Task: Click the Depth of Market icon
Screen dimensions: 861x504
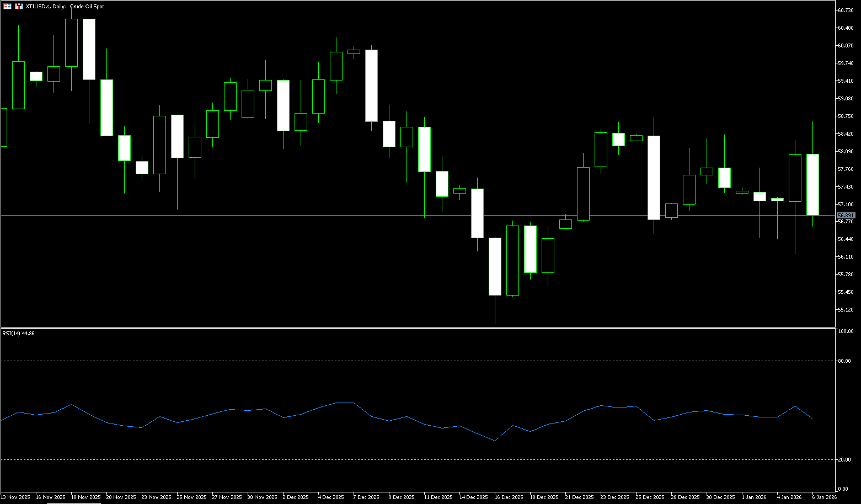Action: [x=19, y=7]
